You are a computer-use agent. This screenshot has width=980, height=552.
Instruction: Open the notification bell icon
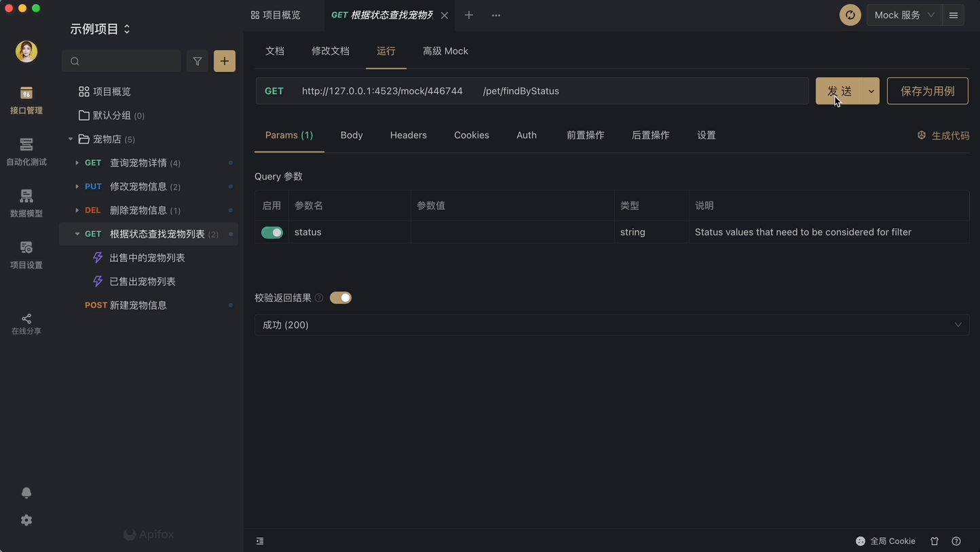(26, 492)
